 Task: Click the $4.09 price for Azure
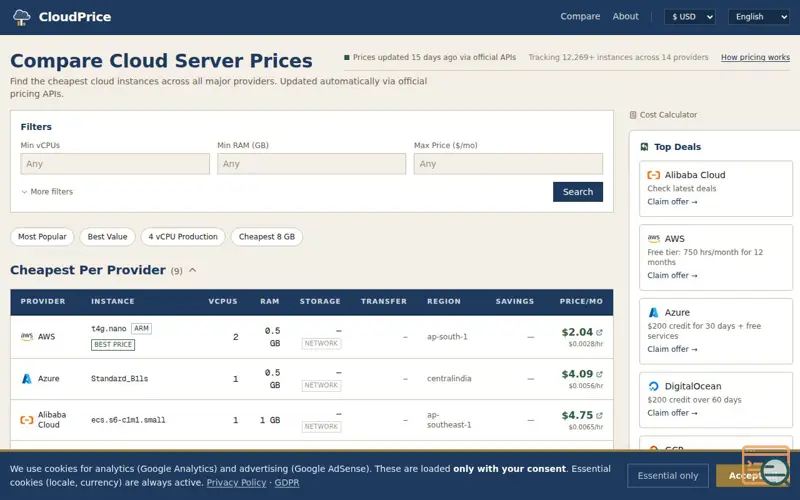point(577,374)
